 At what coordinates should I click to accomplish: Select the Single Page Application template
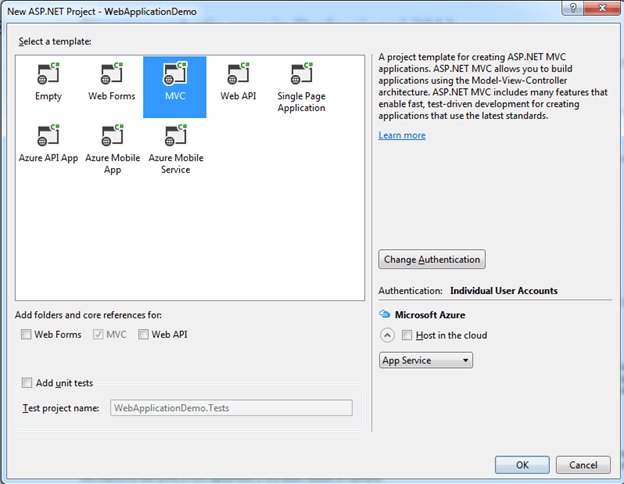pos(301,87)
